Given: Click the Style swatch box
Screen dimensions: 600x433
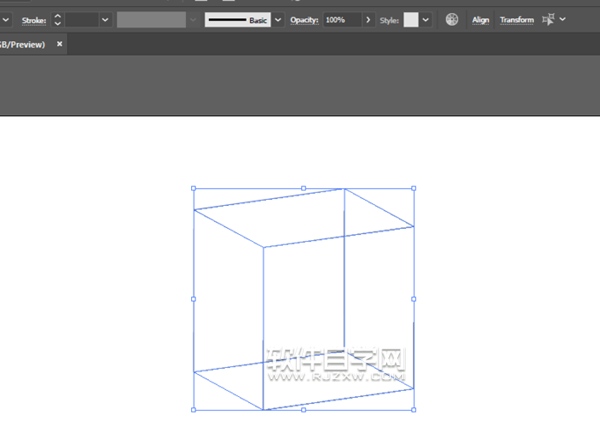Looking at the screenshot, I should point(411,19).
